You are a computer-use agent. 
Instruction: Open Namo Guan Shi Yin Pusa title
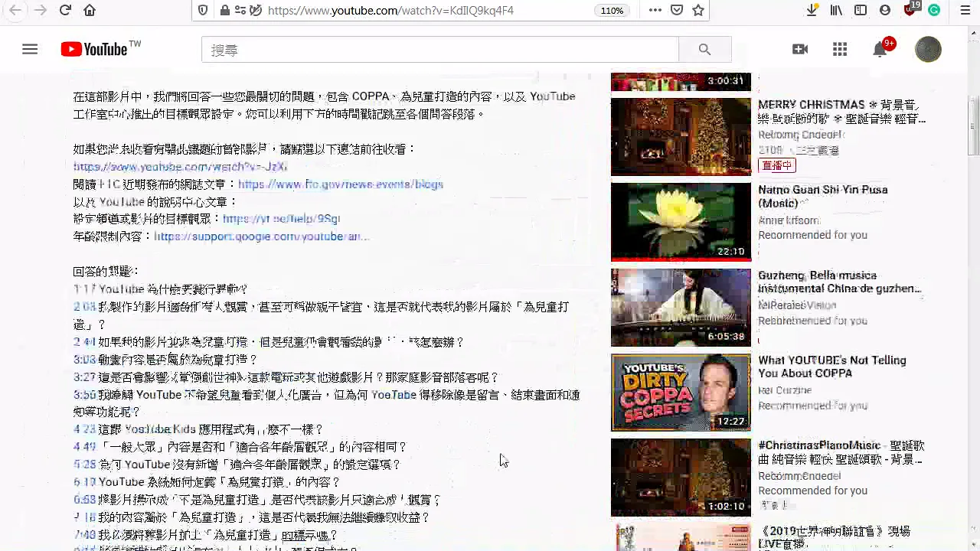[x=823, y=197]
